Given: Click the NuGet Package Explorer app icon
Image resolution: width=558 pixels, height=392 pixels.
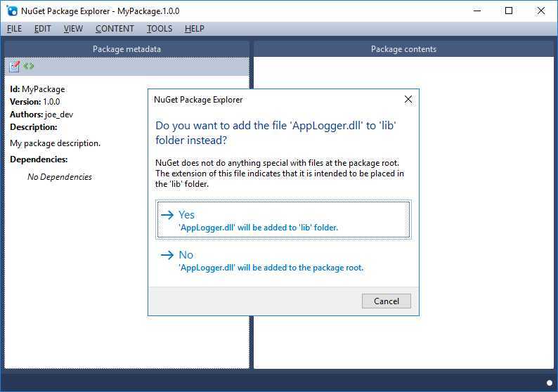Looking at the screenshot, I should [x=12, y=11].
